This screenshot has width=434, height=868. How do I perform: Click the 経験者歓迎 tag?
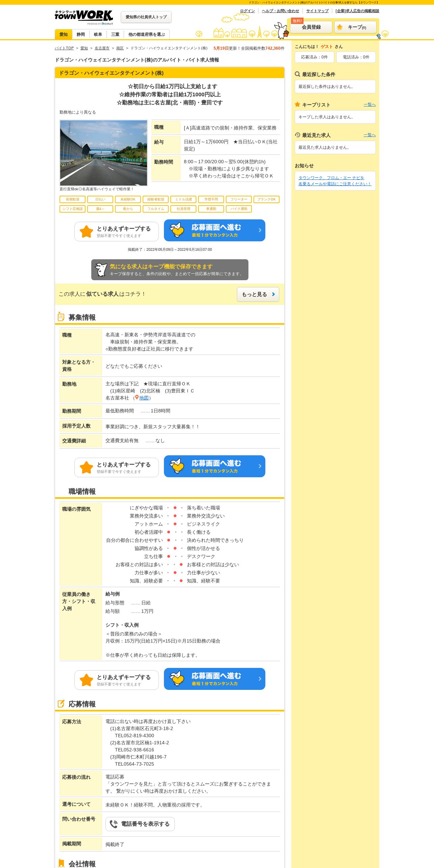(x=156, y=199)
